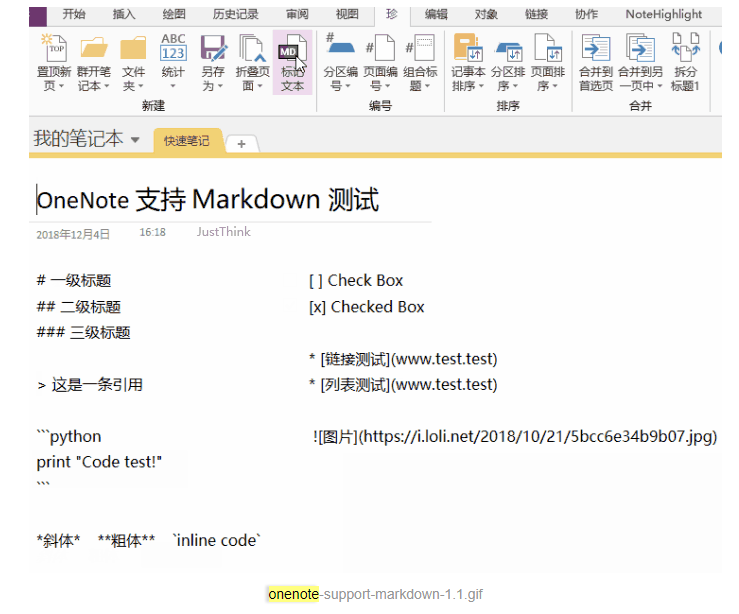Click the ![图片] image URL line
This screenshot has height=614, width=739.
pyautogui.click(x=515, y=437)
